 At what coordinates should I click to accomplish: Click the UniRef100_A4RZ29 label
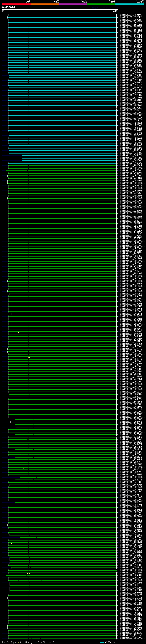tap(131, 163)
